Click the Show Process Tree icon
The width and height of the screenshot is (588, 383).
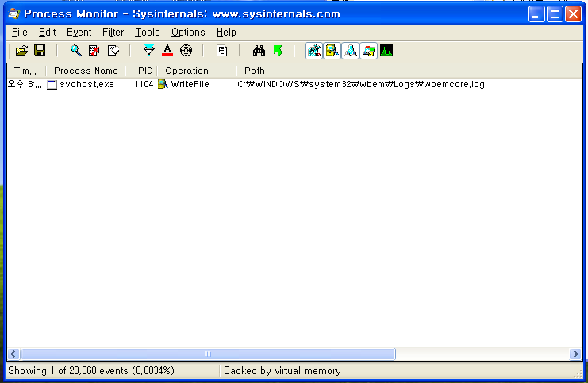(x=221, y=50)
